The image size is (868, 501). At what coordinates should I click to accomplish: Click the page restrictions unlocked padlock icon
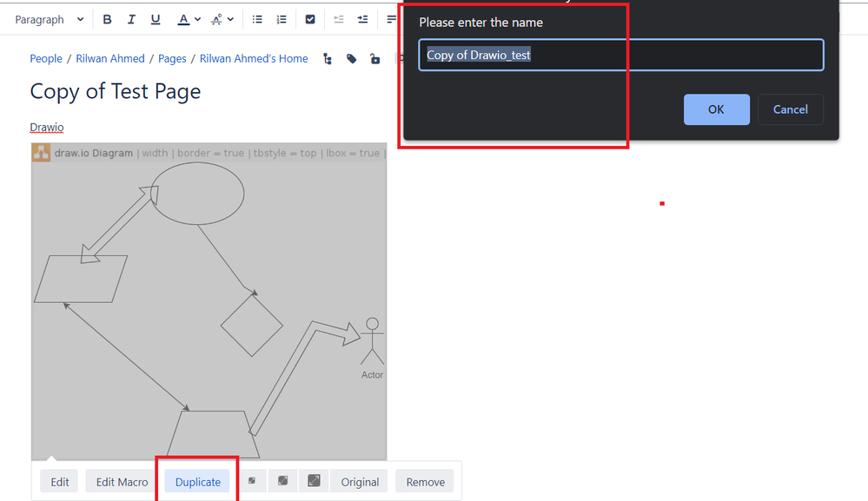click(x=375, y=59)
